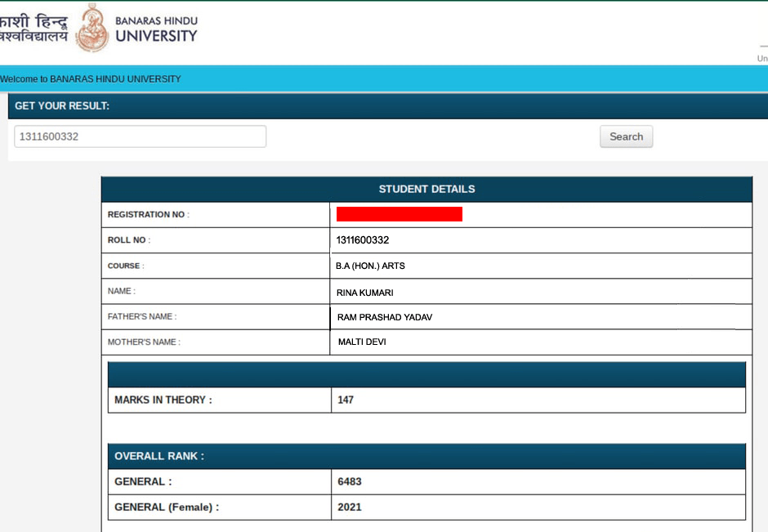
Task: Click the BANARAS HINDU UNIVERSITY title text
Action: [156, 29]
